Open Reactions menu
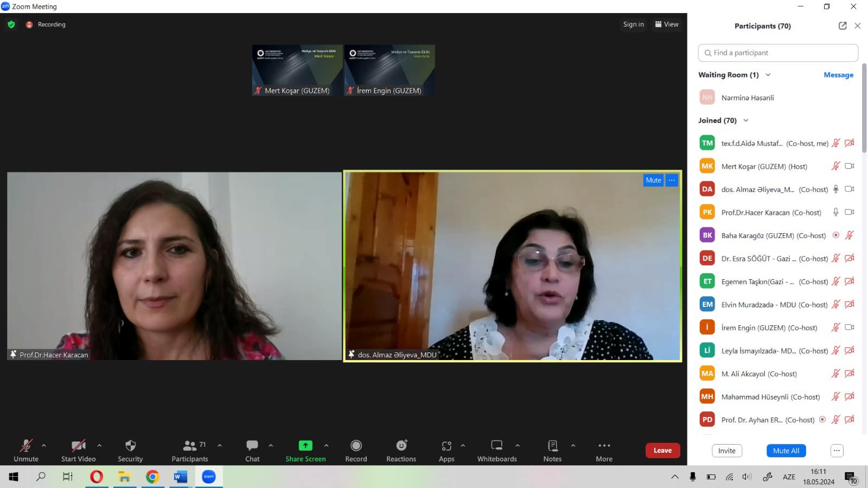This screenshot has width=868, height=488. (401, 451)
